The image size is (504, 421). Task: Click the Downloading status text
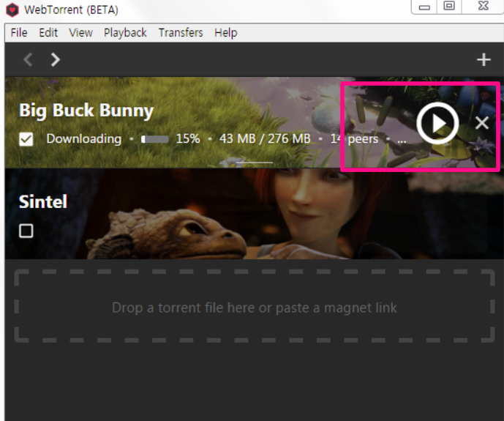[84, 139]
